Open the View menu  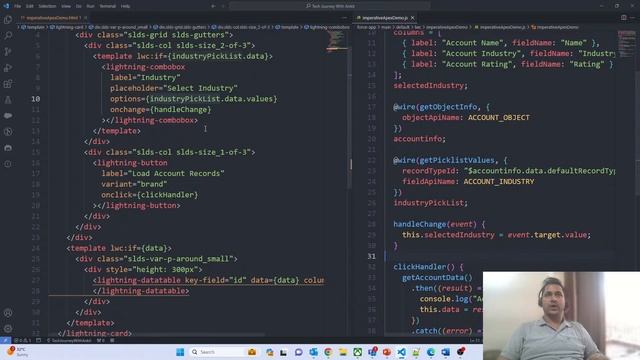[x=66, y=6]
